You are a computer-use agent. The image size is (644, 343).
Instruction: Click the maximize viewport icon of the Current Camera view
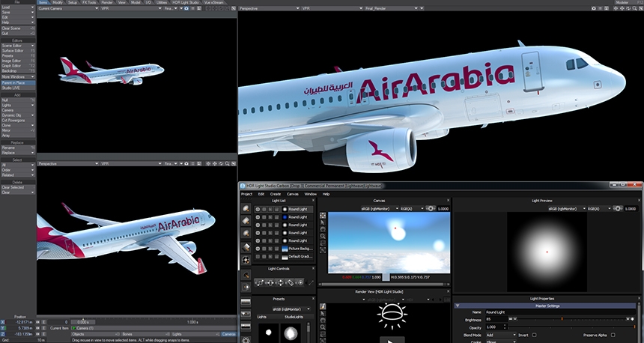pyautogui.click(x=234, y=8)
